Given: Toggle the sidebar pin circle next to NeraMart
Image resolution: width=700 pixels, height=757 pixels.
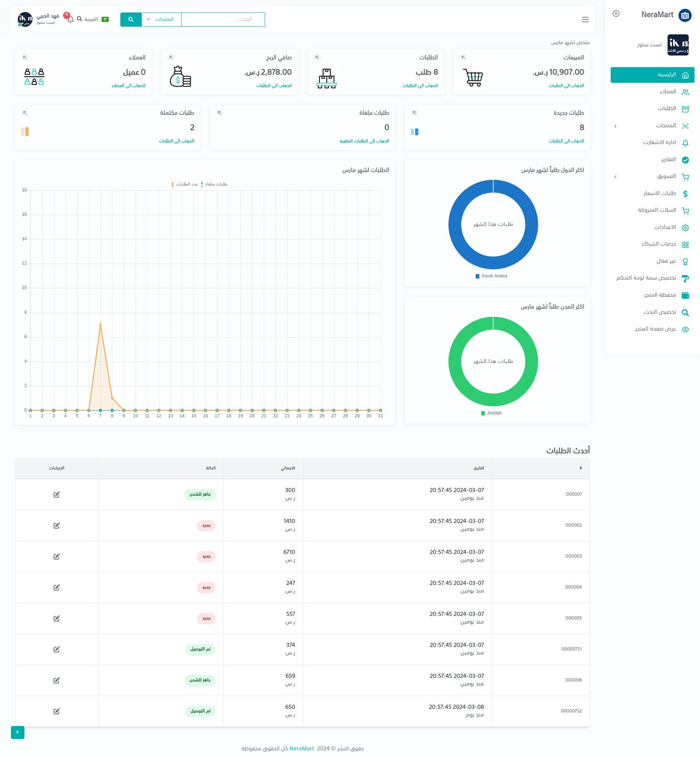Looking at the screenshot, I should tap(616, 14).
